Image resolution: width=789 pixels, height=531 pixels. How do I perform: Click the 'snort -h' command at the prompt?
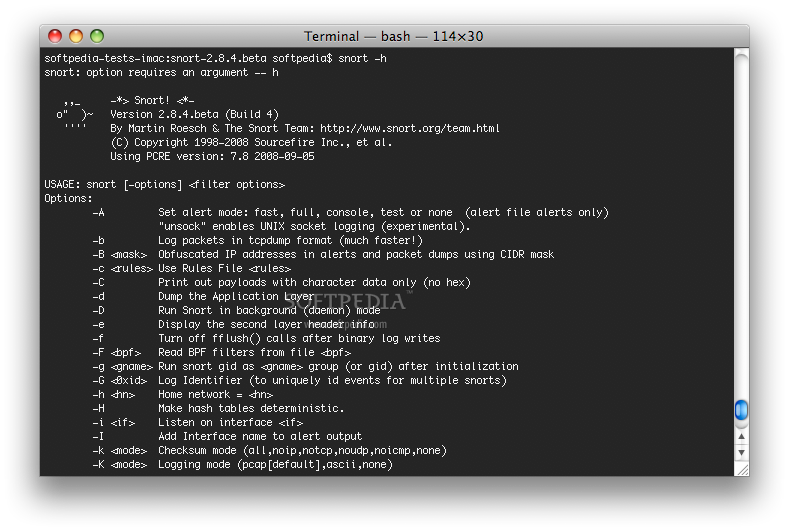[x=362, y=58]
